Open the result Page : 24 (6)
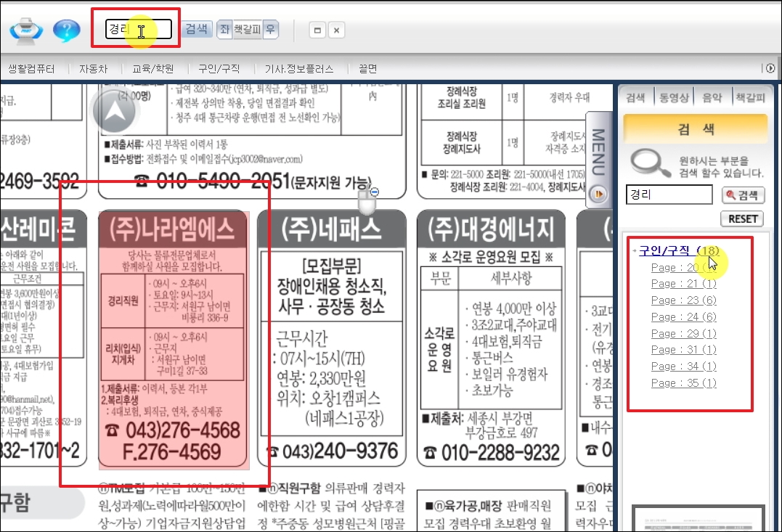The height and width of the screenshot is (532, 782). point(684,317)
